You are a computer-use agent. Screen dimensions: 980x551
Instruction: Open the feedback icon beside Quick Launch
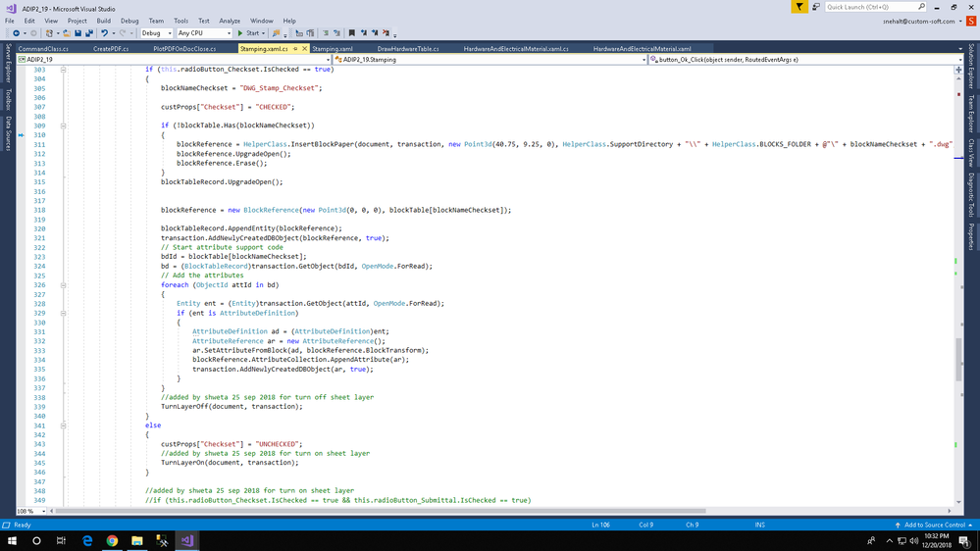pos(815,7)
